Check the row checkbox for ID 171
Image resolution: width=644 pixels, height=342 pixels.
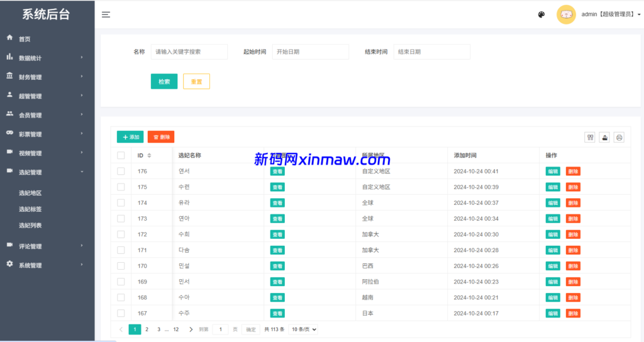point(121,250)
